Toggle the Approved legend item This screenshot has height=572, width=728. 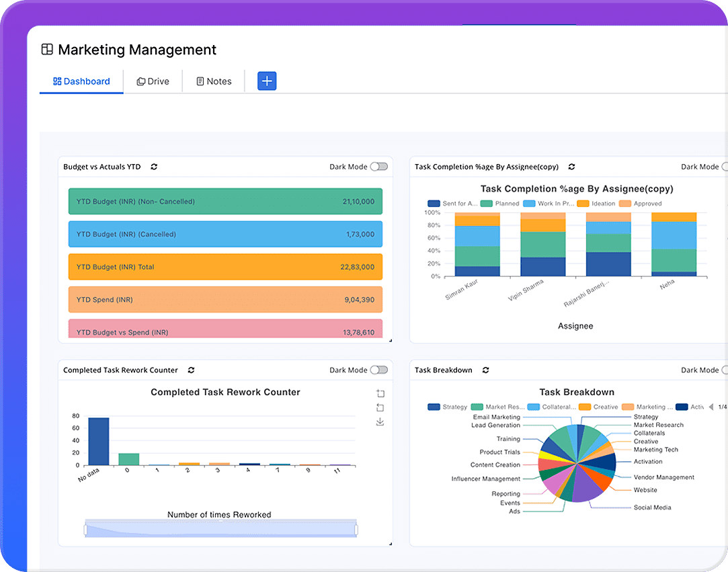(x=641, y=204)
